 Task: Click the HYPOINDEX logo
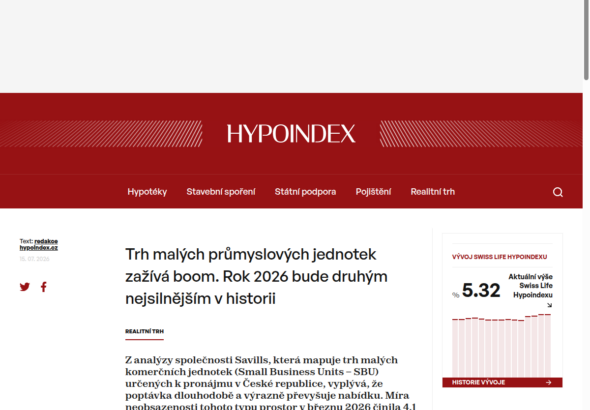[291, 134]
